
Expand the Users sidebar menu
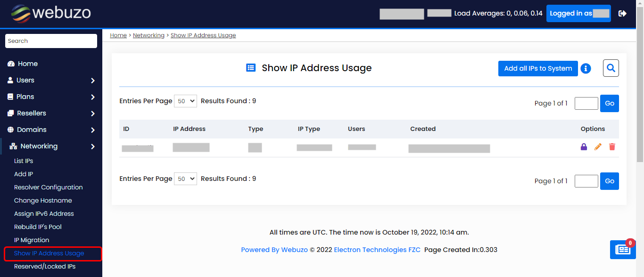51,81
